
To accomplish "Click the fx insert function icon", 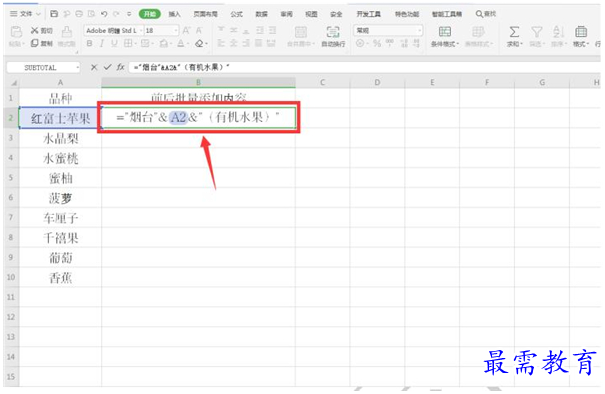I will [120, 67].
